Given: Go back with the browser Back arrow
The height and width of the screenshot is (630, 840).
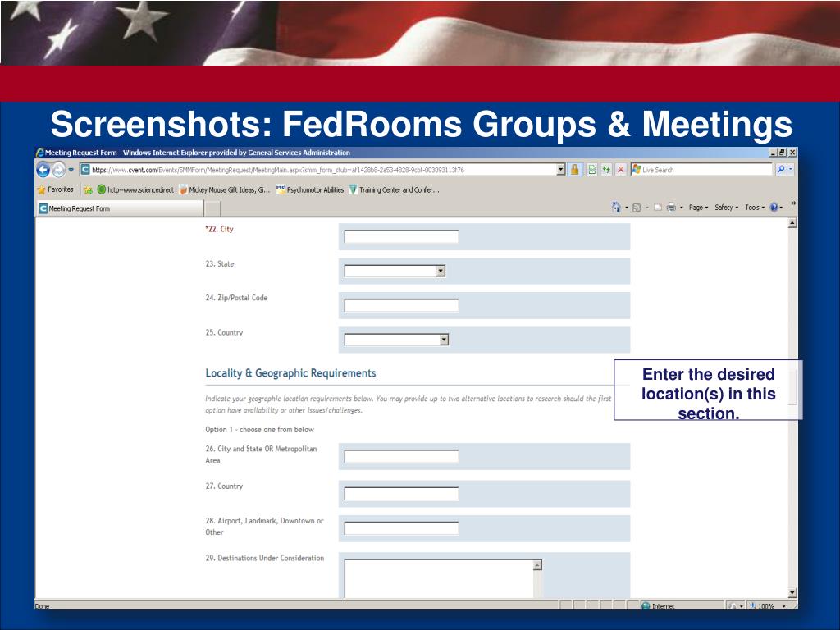Looking at the screenshot, I should click(43, 170).
